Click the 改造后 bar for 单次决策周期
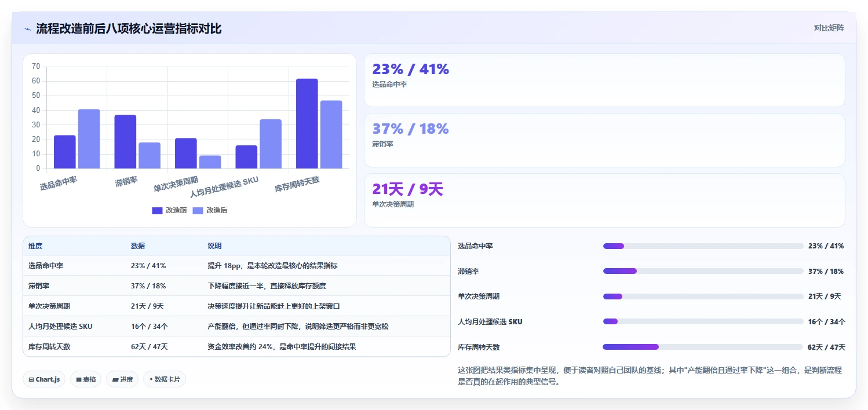 click(210, 162)
